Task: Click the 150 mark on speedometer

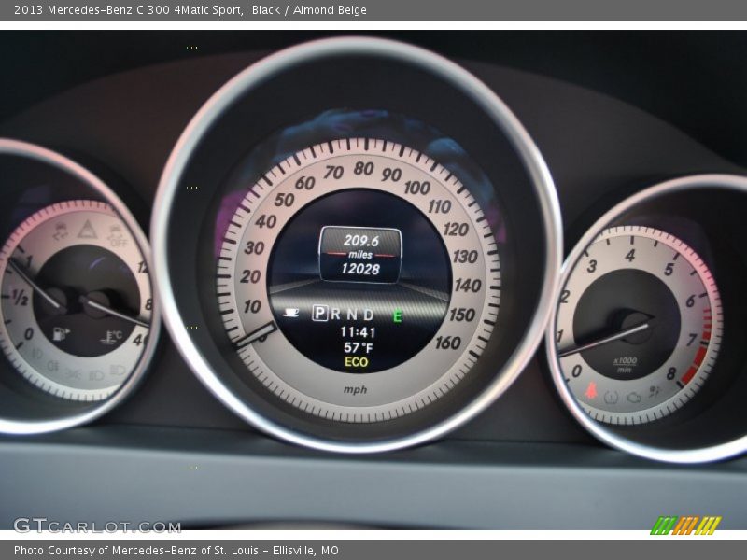Action: (461, 315)
